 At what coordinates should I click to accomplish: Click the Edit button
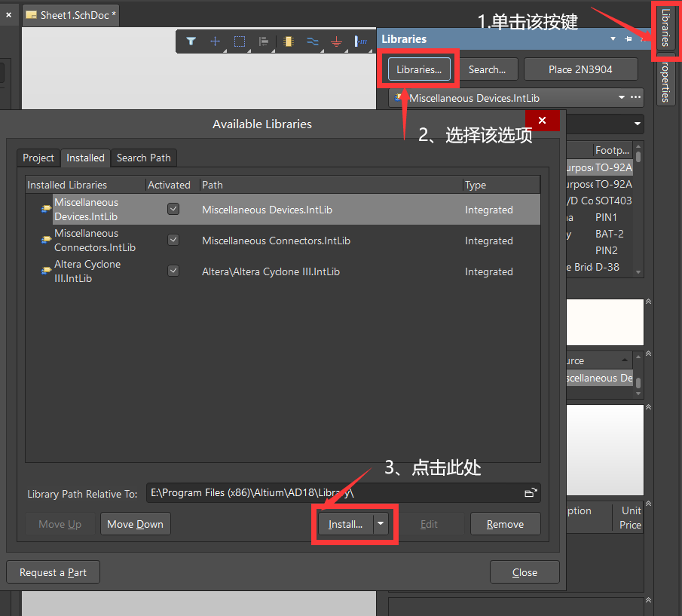pyautogui.click(x=429, y=524)
